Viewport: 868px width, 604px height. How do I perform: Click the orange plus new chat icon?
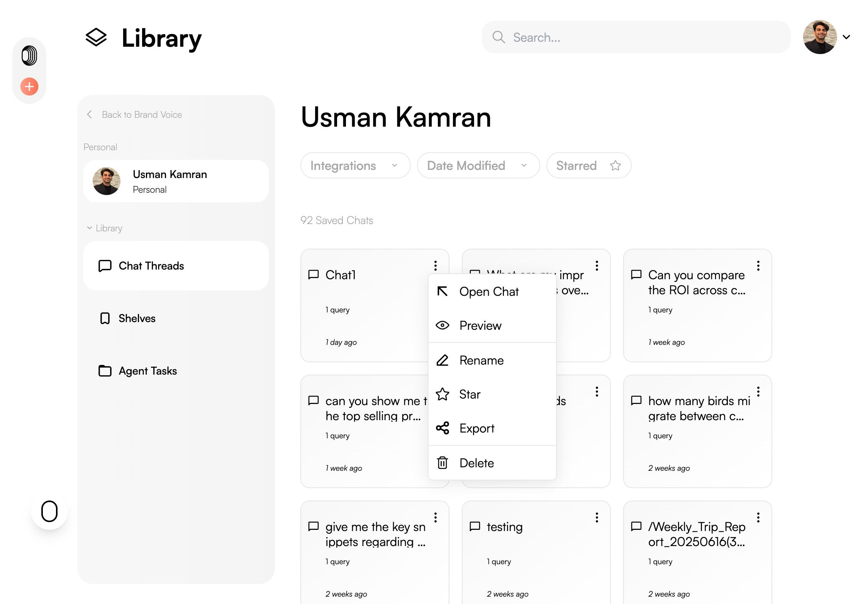(x=29, y=87)
